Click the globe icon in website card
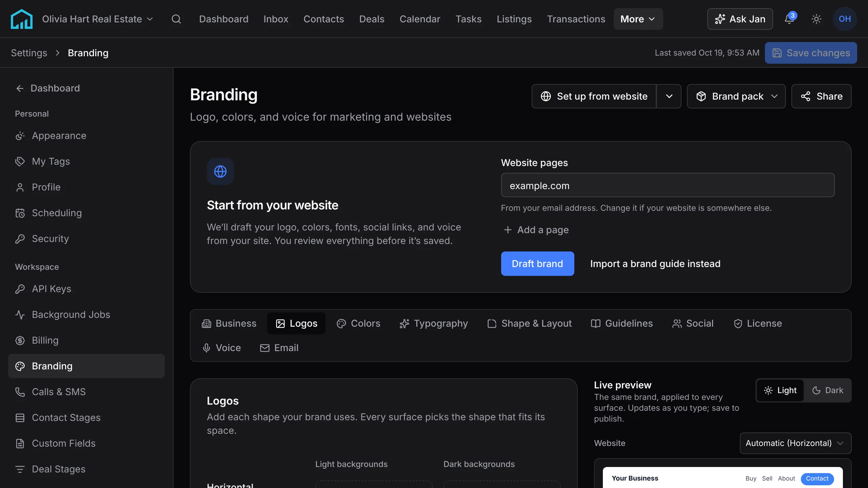Image resolution: width=868 pixels, height=488 pixels. (x=220, y=171)
